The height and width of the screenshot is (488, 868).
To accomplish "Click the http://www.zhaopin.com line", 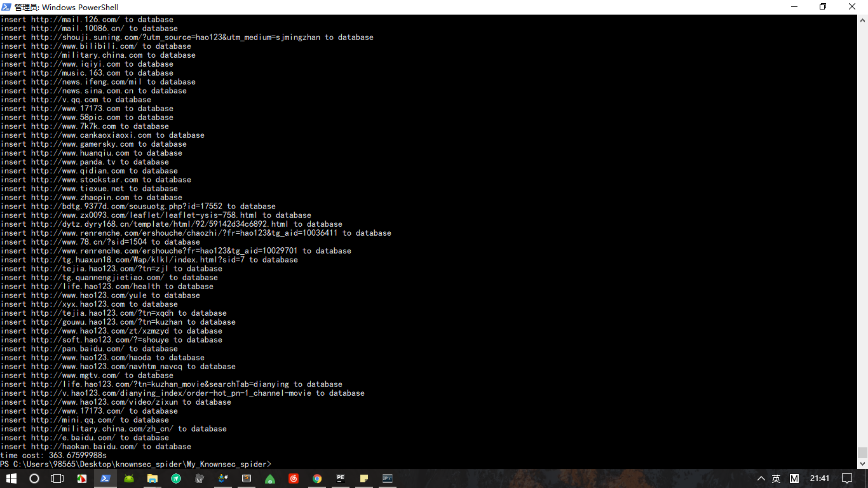I will [92, 198].
